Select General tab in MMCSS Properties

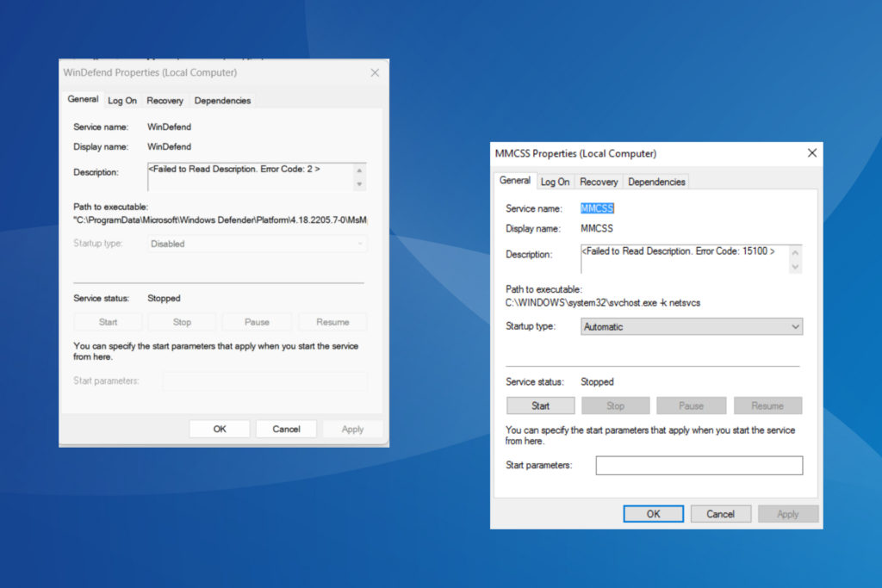point(515,181)
